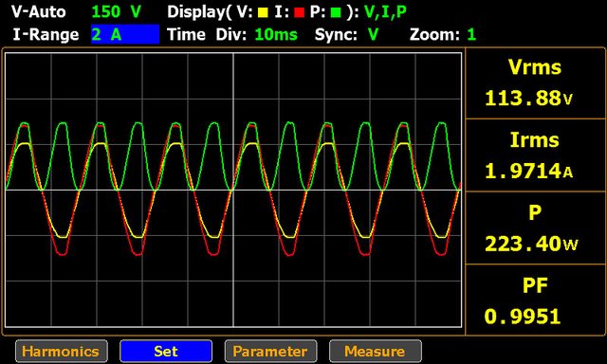
Task: Open the Harmonics view
Action: (62, 352)
